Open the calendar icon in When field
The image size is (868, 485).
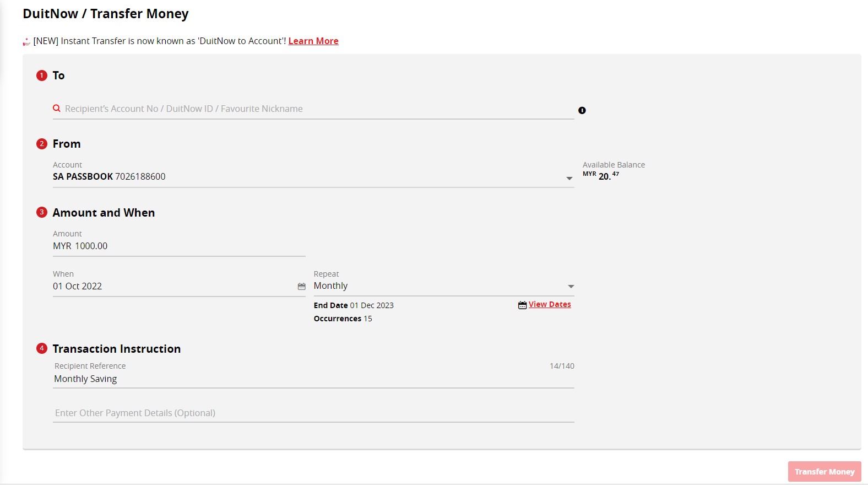point(301,287)
